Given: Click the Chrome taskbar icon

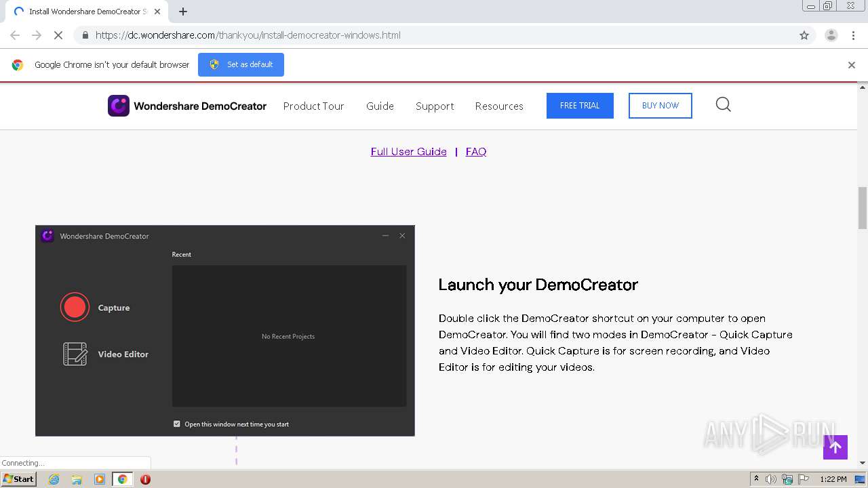Looking at the screenshot, I should click(x=123, y=479).
